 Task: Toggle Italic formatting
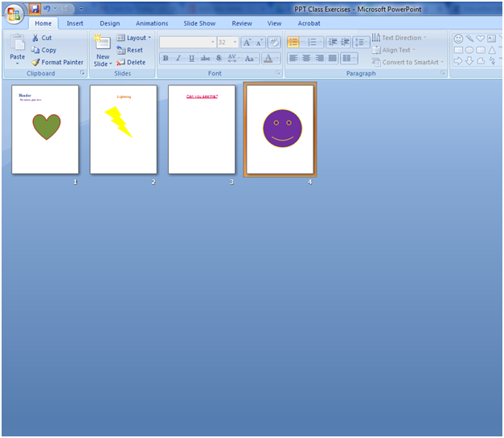tap(178, 59)
